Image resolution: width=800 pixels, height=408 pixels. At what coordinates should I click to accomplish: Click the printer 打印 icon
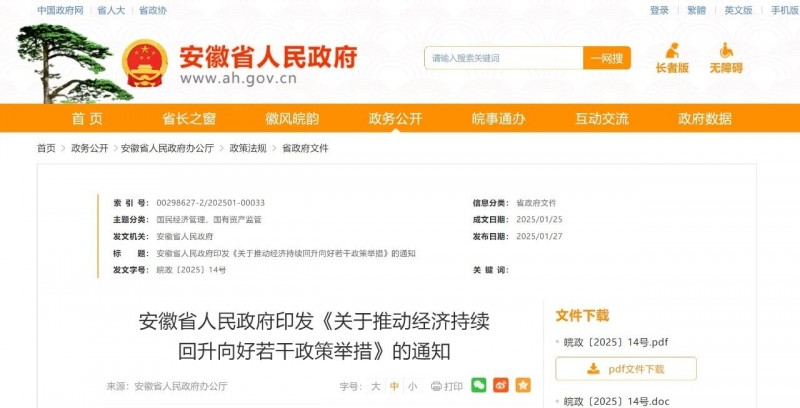tap(436, 386)
